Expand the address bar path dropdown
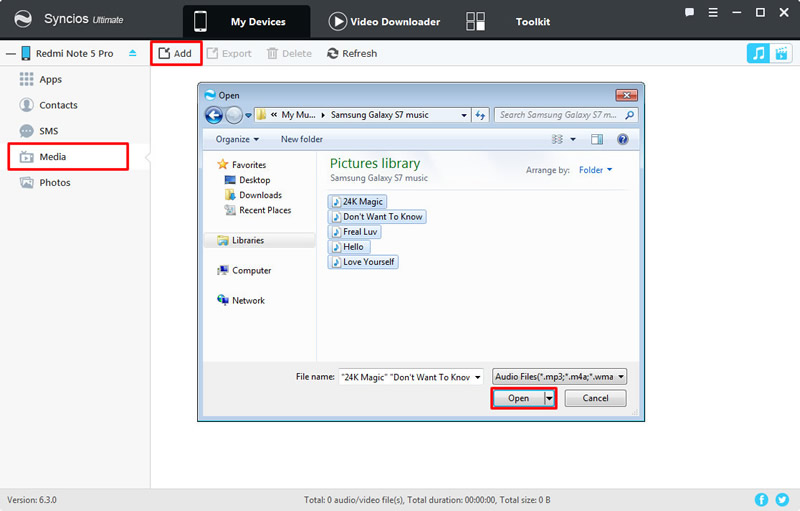Screen dimensions: 800x511 (x=463, y=115)
